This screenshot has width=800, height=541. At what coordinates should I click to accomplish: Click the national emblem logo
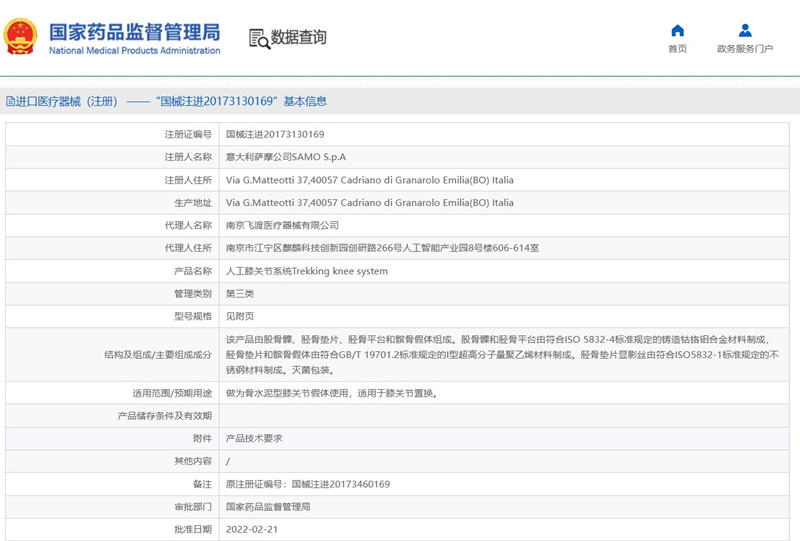click(x=21, y=36)
